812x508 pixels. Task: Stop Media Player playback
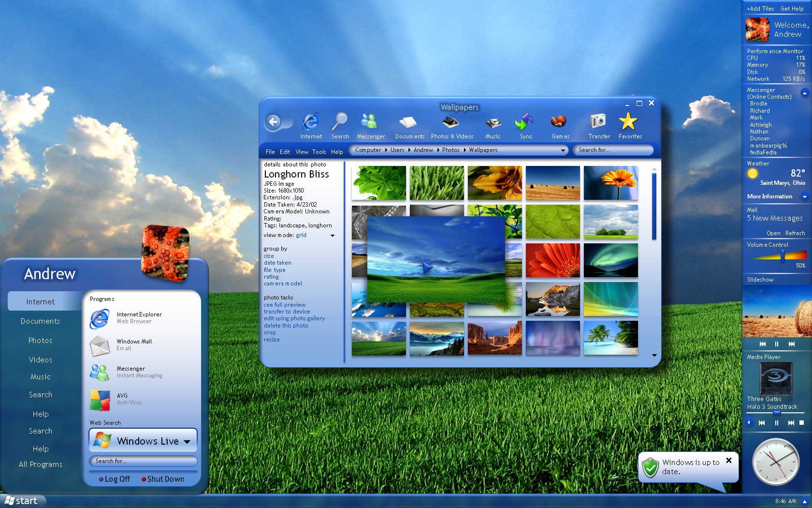pos(801,423)
